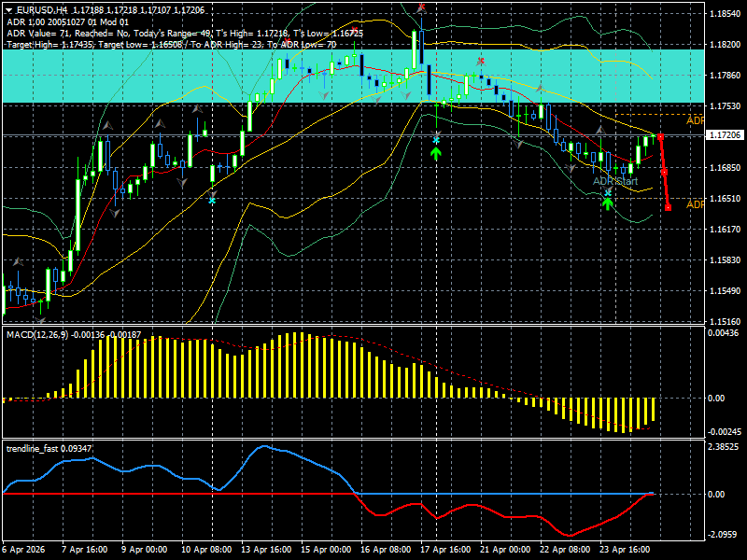Viewport: 747px width, 560px height.
Task: Click the red X marker near 21 Apr candles
Action: coord(481,61)
